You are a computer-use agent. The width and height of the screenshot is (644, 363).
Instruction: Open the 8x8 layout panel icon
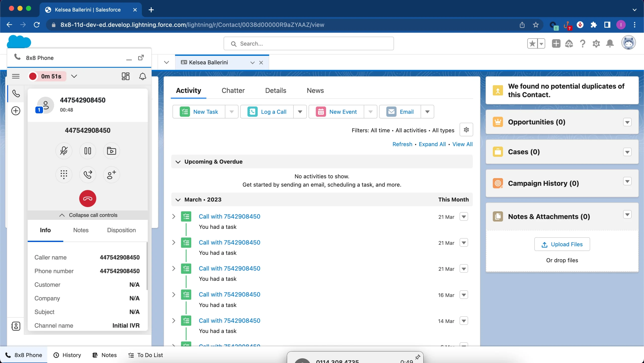126,76
